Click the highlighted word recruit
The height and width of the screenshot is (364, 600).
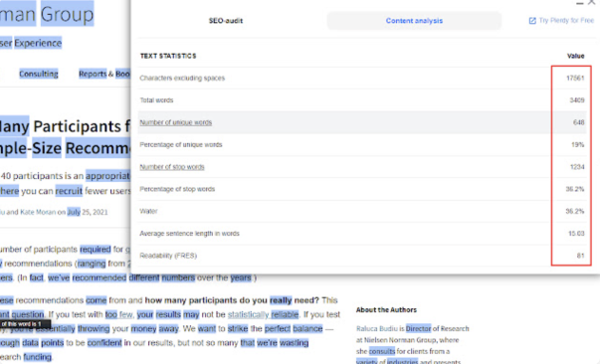pos(69,191)
